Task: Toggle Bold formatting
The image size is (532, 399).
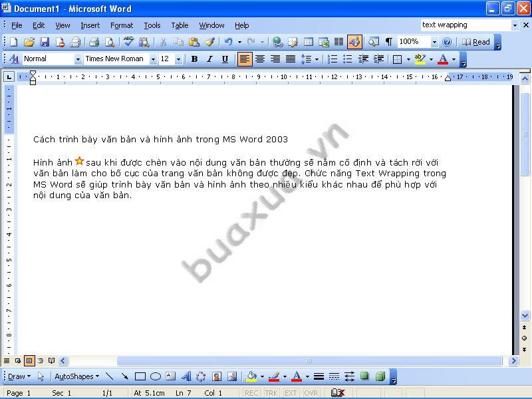Action: 194,59
